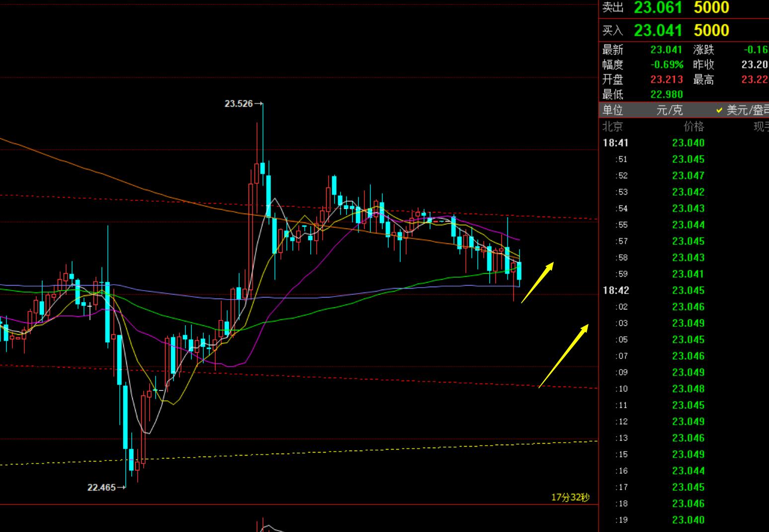This screenshot has width=769, height=532.
Task: Click the 22.465 low price marker
Action: coord(101,487)
